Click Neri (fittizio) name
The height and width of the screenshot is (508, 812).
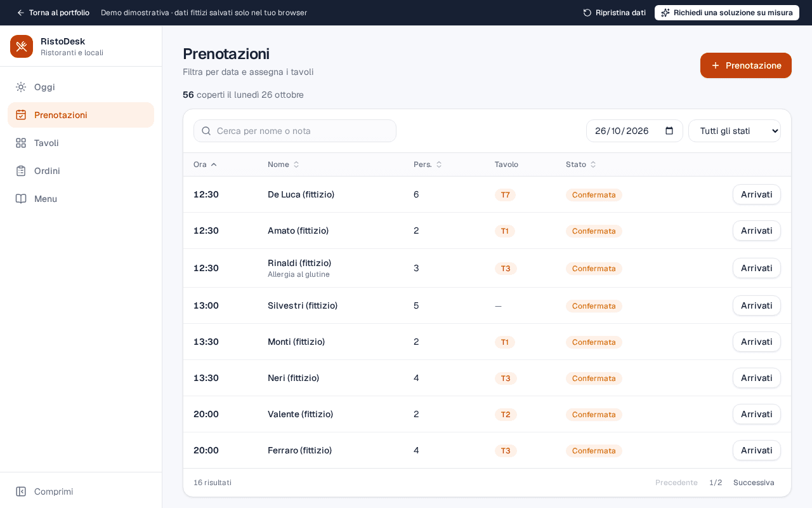click(x=293, y=378)
